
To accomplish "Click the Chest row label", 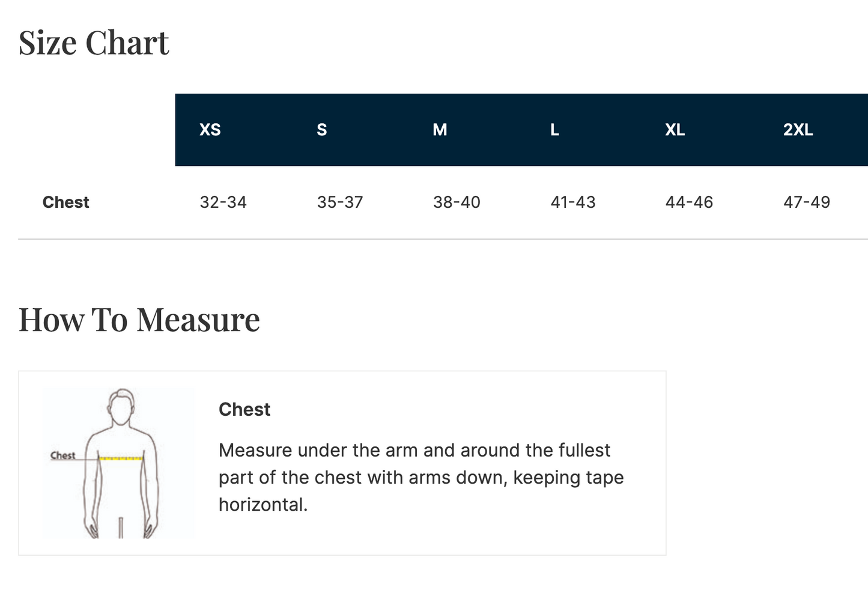I will (x=66, y=202).
